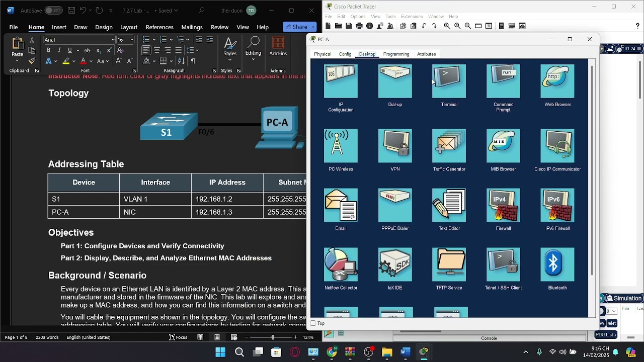Switch to the Config tab
This screenshot has height=362, width=644.
345,54
